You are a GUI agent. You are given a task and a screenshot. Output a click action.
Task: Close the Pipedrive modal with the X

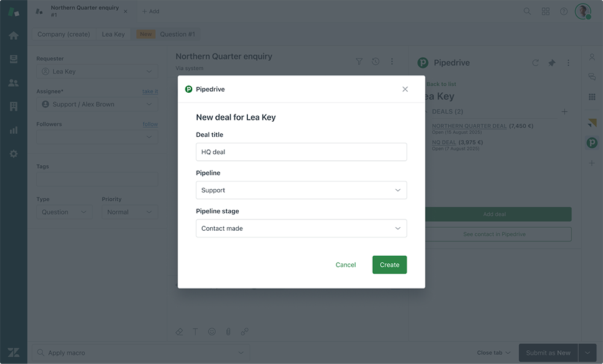[405, 89]
